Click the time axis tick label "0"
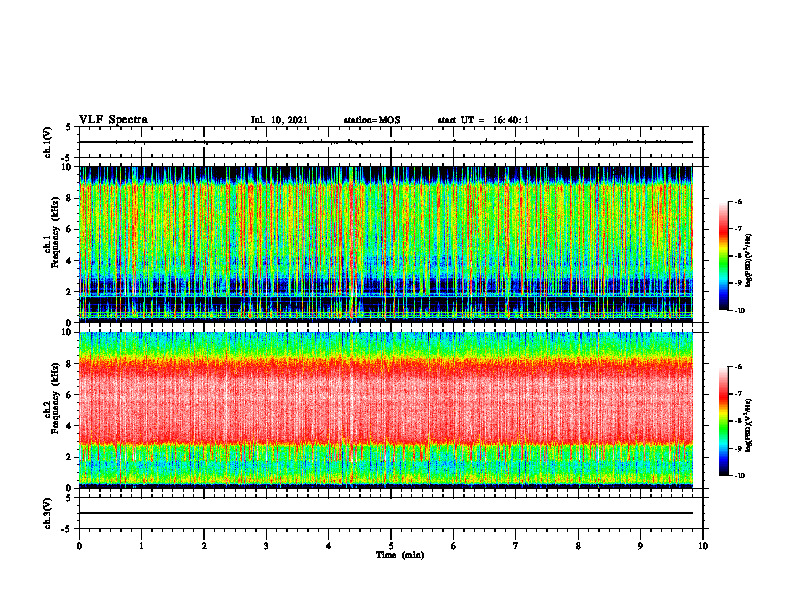Screen dimensions: 792x612 tap(79, 546)
